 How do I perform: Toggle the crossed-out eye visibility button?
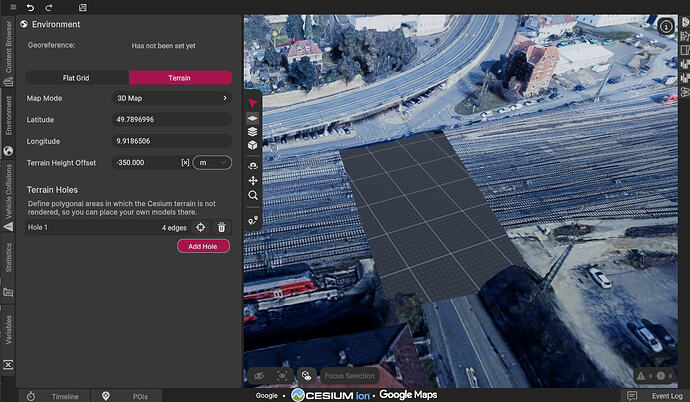point(258,376)
